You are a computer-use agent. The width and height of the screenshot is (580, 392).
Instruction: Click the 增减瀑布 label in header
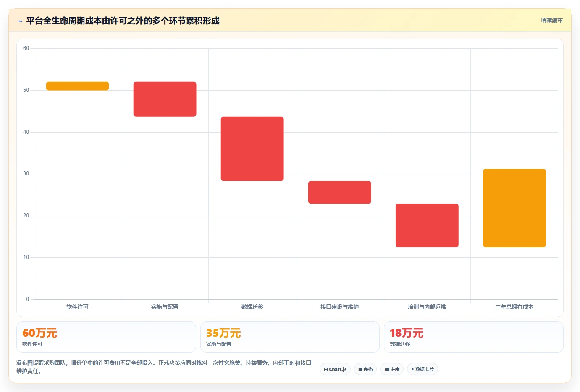tap(551, 20)
